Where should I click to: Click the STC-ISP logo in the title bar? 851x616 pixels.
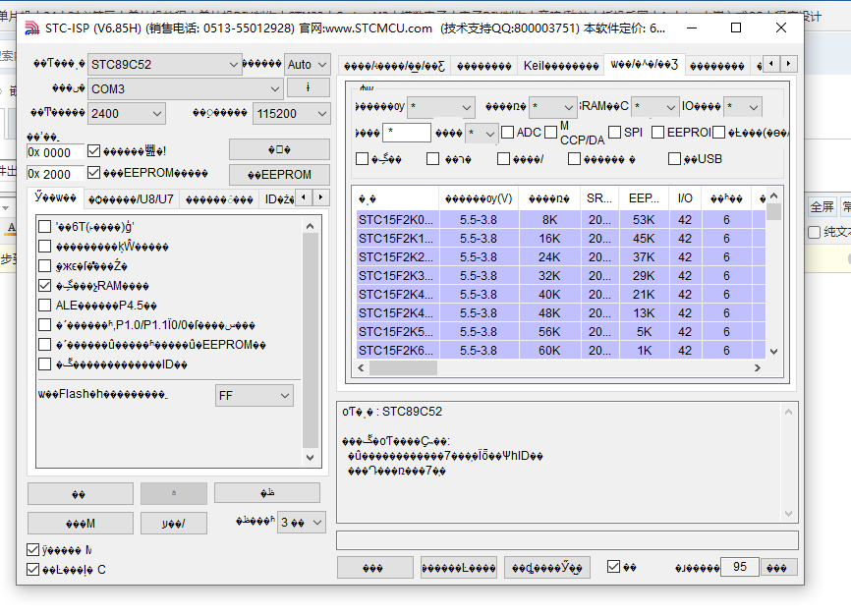(x=32, y=28)
